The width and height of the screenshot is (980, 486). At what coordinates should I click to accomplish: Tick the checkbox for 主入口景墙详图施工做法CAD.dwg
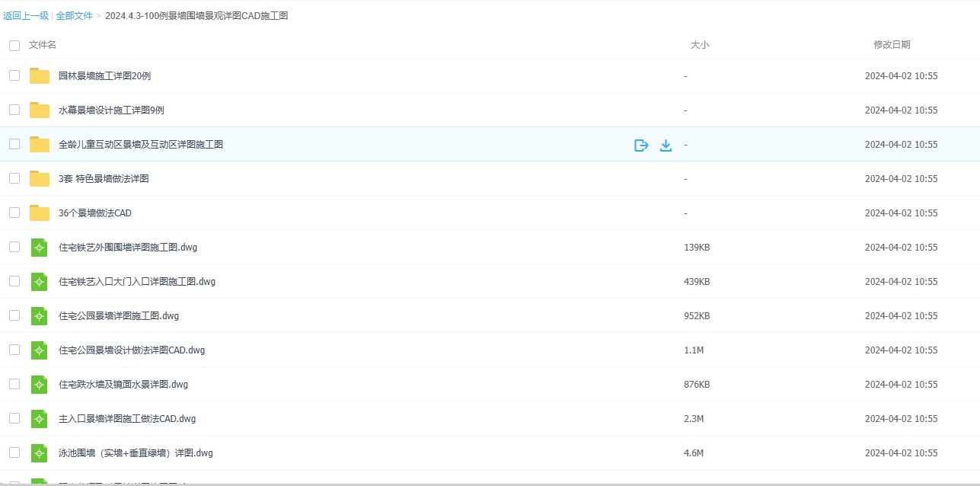coord(14,418)
